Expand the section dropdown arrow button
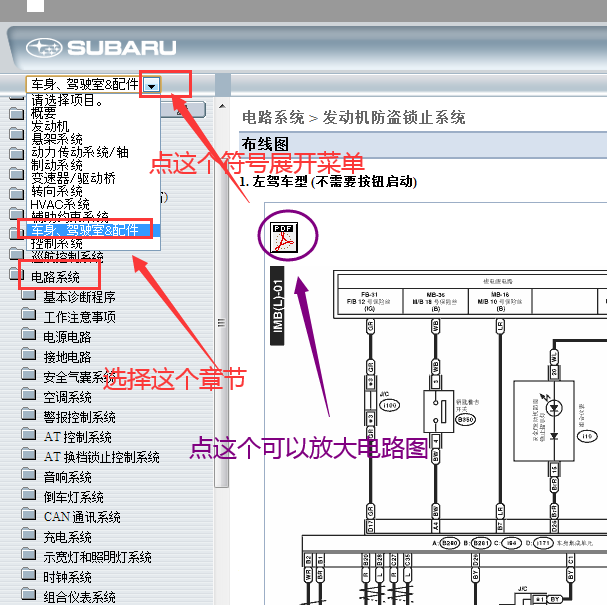 point(151,85)
